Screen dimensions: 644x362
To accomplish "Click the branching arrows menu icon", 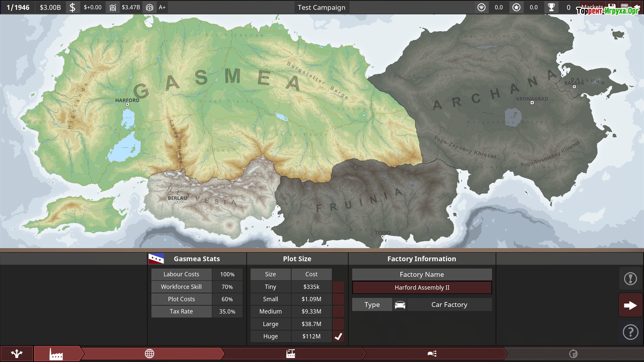I will pyautogui.click(x=16, y=354).
